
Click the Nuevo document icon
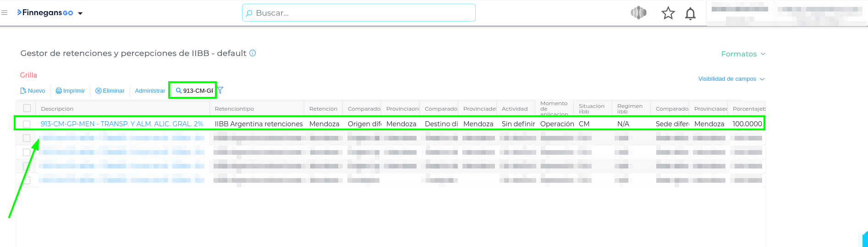[23, 91]
